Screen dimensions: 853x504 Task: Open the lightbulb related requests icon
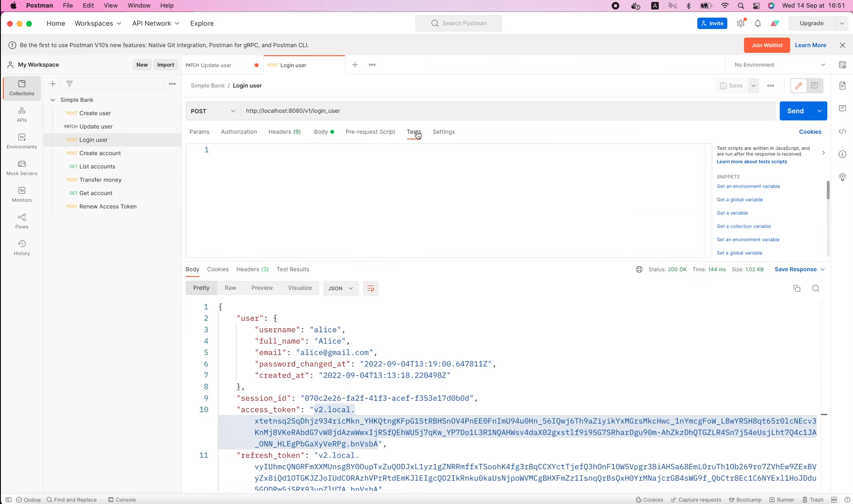842,177
